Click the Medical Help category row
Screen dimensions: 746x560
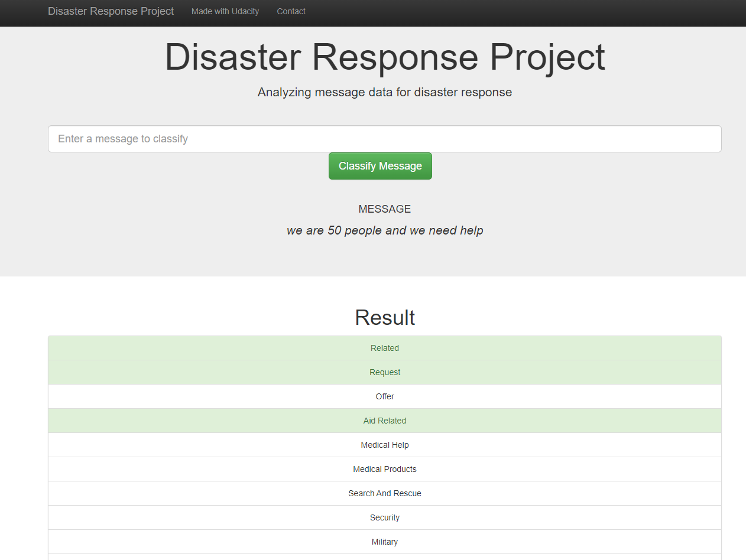pos(385,445)
